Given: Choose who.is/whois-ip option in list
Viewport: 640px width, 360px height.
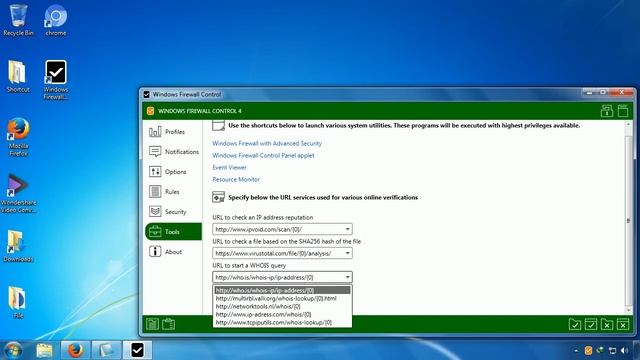Looking at the screenshot, I should (282, 291).
